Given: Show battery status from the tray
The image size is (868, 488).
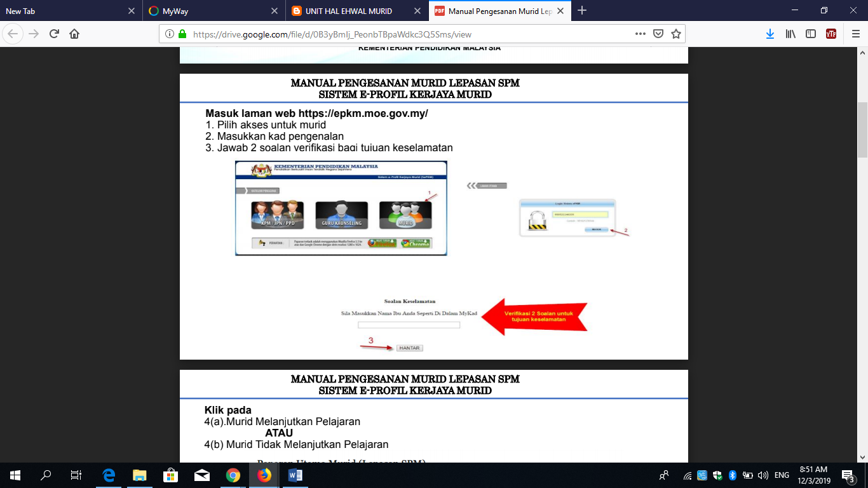Looking at the screenshot, I should pos(747,475).
